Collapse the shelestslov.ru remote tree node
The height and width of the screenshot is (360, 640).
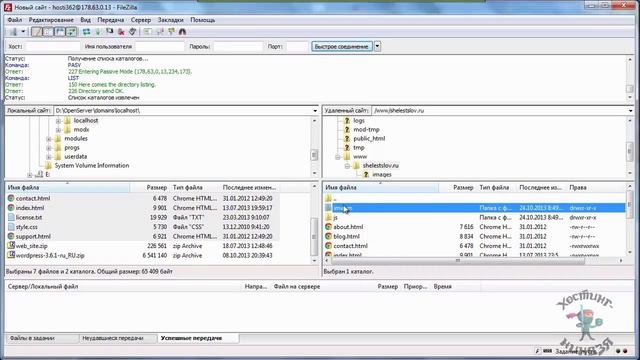coord(347,166)
